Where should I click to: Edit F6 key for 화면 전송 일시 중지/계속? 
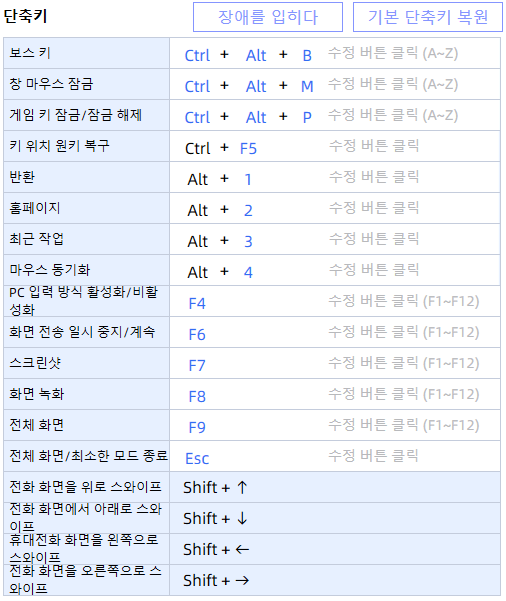[197, 335]
